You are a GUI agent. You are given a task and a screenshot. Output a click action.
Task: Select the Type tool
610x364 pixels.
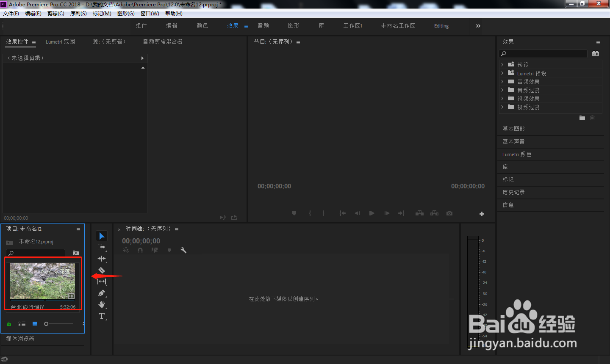coord(102,316)
